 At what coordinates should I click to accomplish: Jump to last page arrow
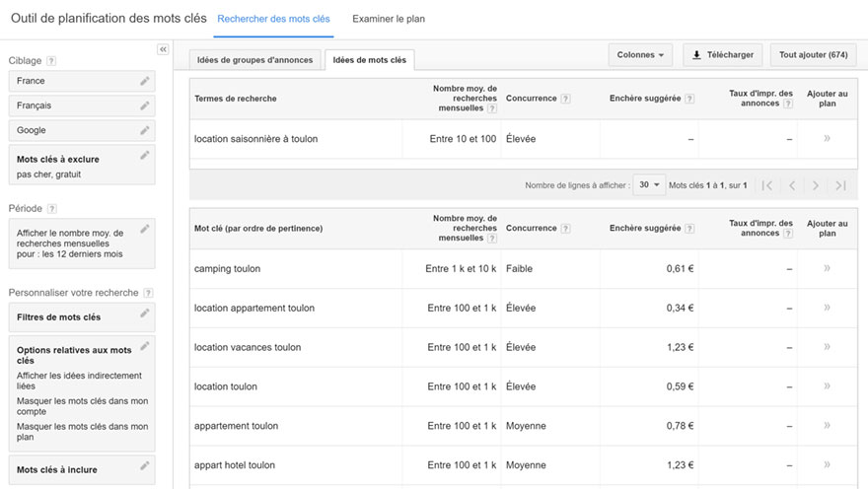(840, 185)
